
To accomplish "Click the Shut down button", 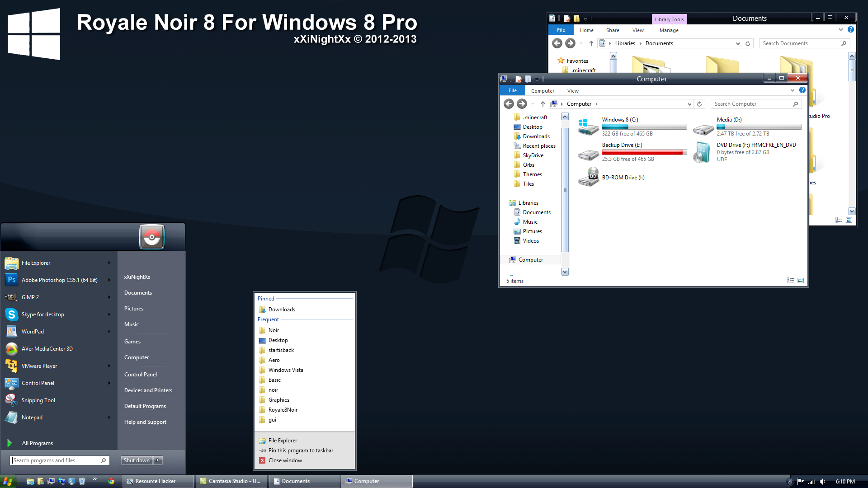I will coord(137,460).
